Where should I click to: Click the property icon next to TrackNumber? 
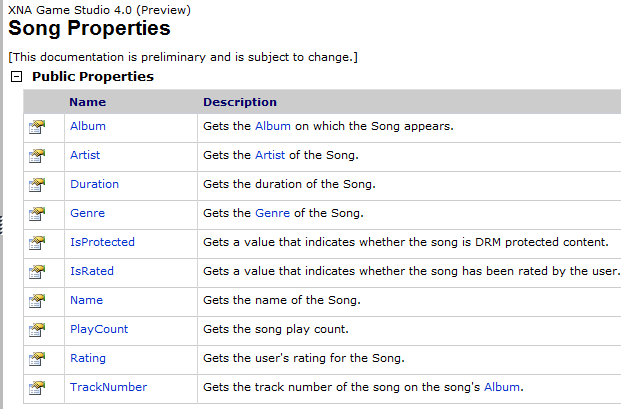click(x=37, y=388)
